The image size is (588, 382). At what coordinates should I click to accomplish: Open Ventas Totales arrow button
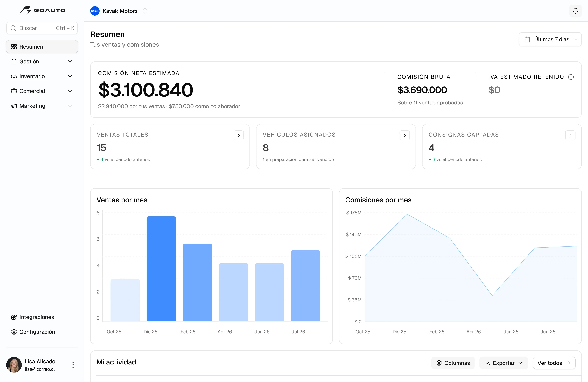(x=238, y=135)
